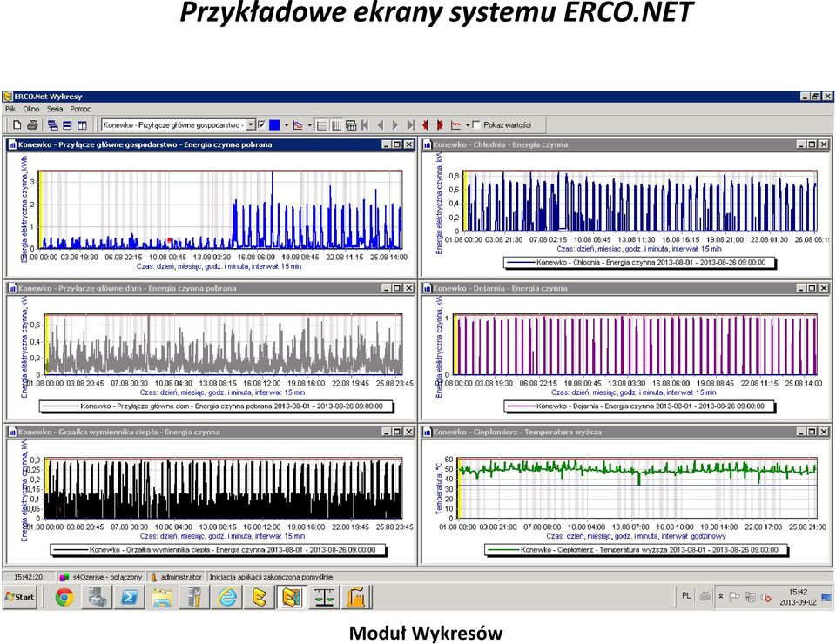Viewport: 836px width, 644px height.
Task: Click the Print icon in toolbar
Action: (x=32, y=125)
